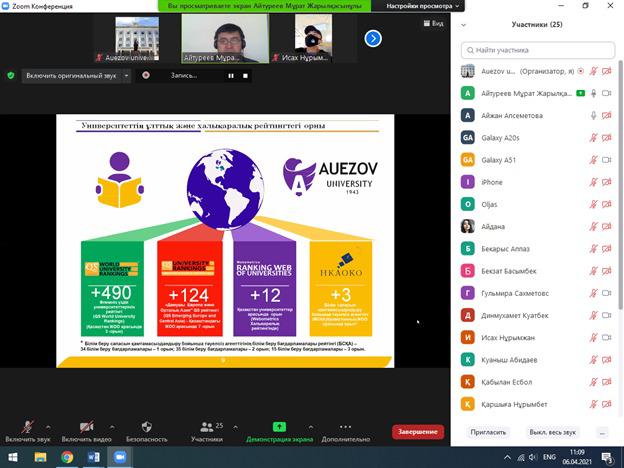Click the green Демонстрация экрана icon
Screen dimensions: 624x468
[x=279, y=427]
